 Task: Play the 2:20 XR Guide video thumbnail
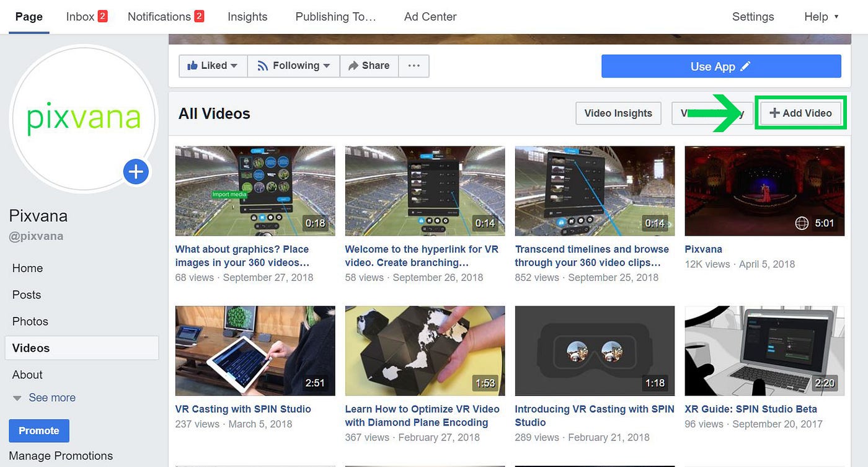click(x=764, y=351)
